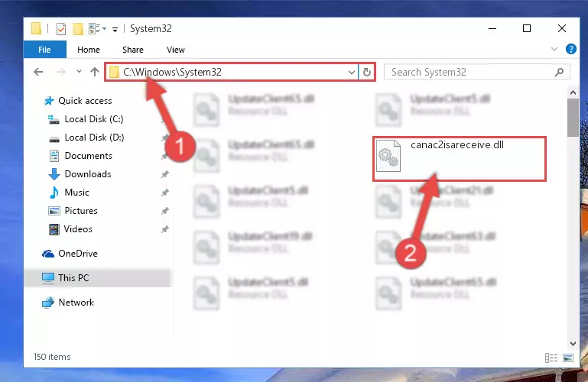
Task: Select OneDrive in navigation pane
Action: 78,254
